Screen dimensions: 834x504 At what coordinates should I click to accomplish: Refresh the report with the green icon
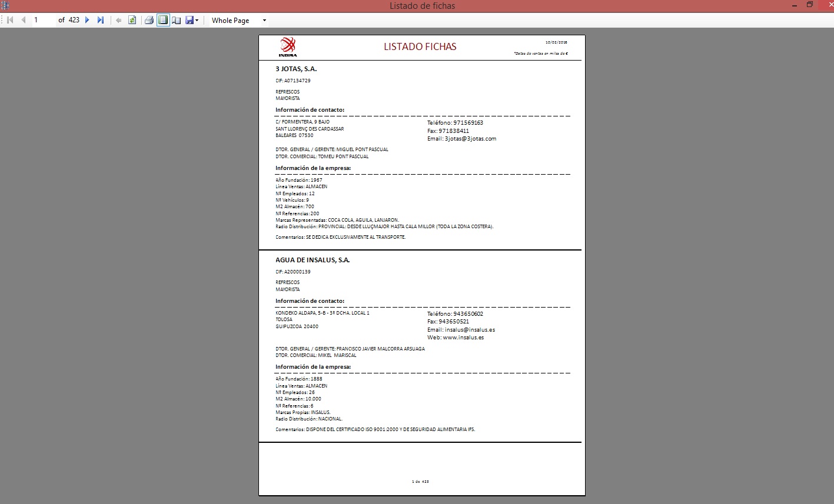[132, 20]
